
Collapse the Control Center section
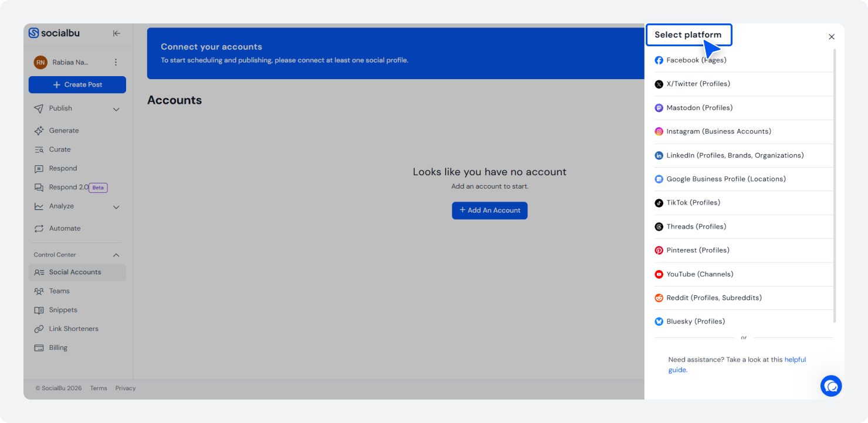pos(116,255)
